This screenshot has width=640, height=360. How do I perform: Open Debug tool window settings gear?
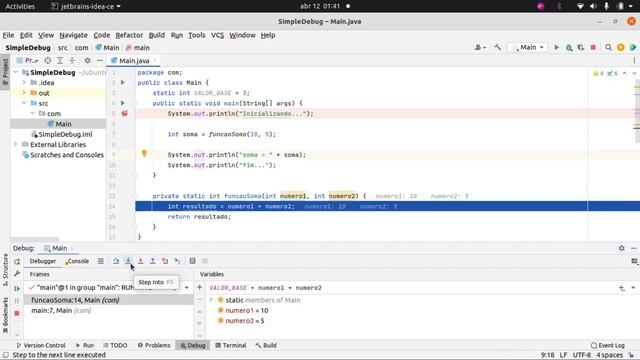coord(621,248)
